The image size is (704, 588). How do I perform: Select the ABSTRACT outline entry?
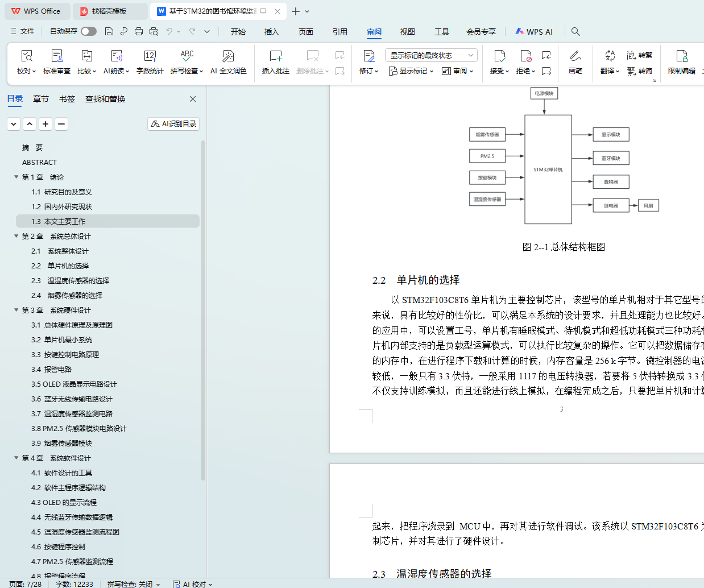39,162
